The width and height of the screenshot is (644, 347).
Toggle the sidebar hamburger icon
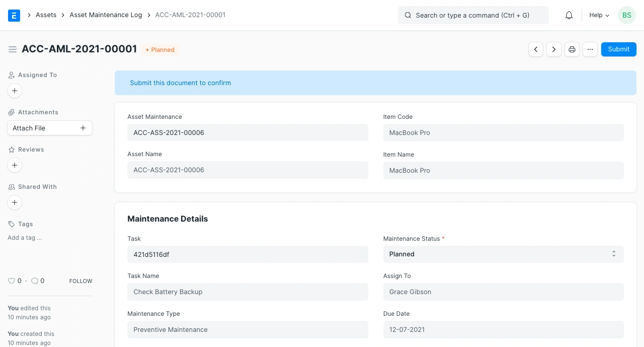[13, 49]
